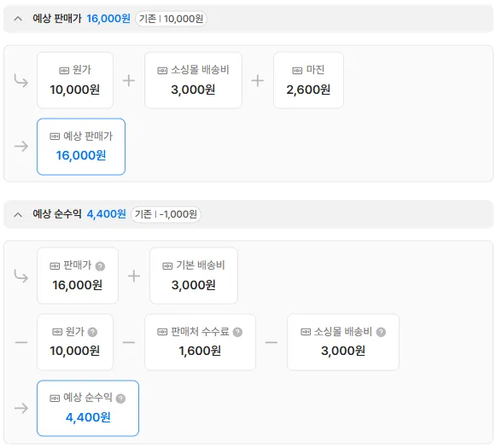Open help icon next to 예상 순수익 in the result card
The width and height of the screenshot is (496, 448).
121,399
